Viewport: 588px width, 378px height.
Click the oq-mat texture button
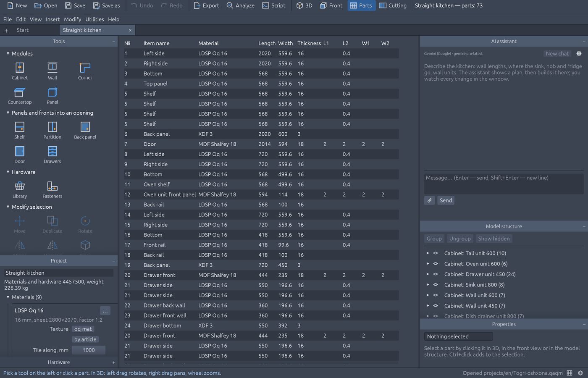tap(83, 329)
